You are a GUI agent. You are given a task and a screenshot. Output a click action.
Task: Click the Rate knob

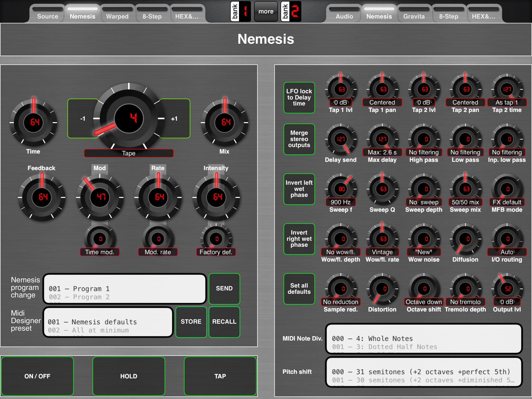point(158,197)
